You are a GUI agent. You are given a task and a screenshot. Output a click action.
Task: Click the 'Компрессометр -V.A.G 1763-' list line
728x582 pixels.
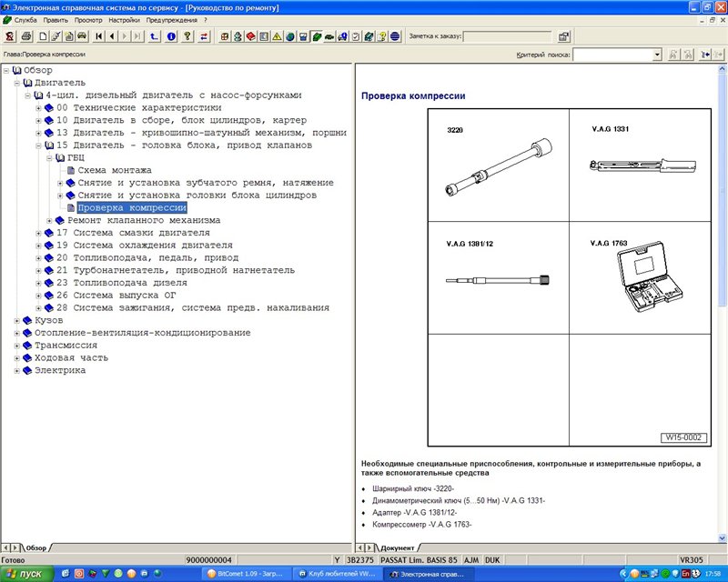click(421, 525)
